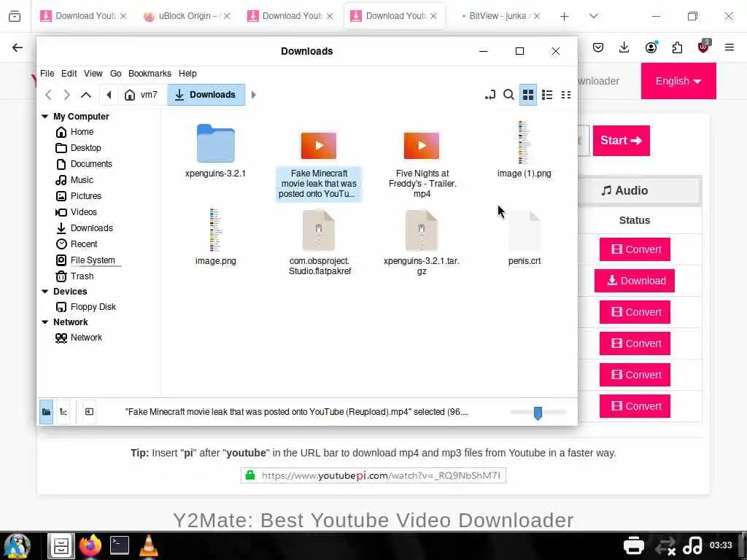The width and height of the screenshot is (747, 560).
Task: Collapse the Network sidebar section
Action: [44, 322]
